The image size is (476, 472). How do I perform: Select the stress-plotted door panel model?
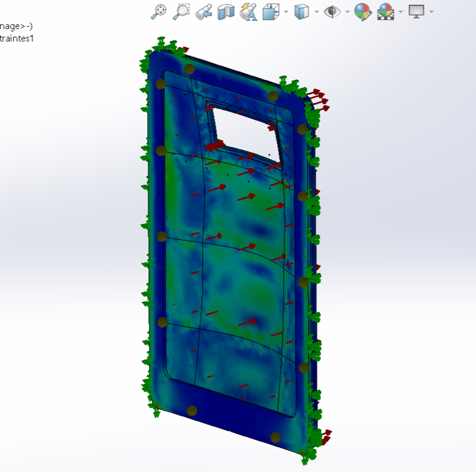point(234,252)
